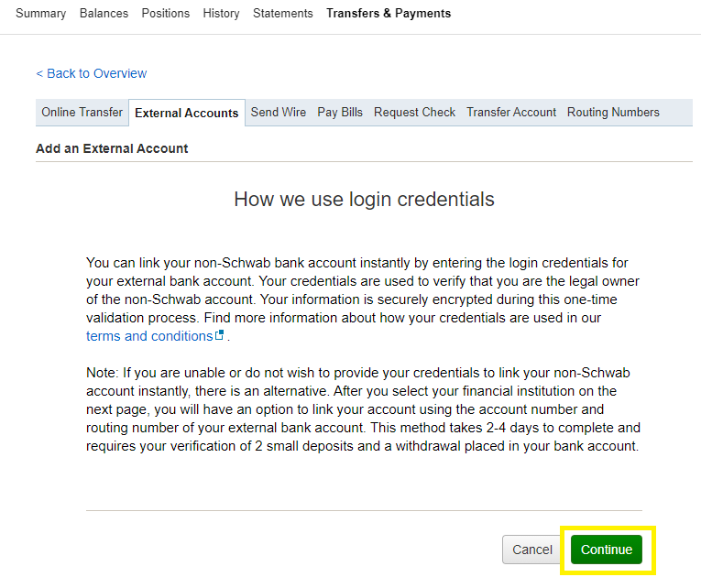Click the How we use login credentials title
The width and height of the screenshot is (701, 588).
(x=364, y=200)
